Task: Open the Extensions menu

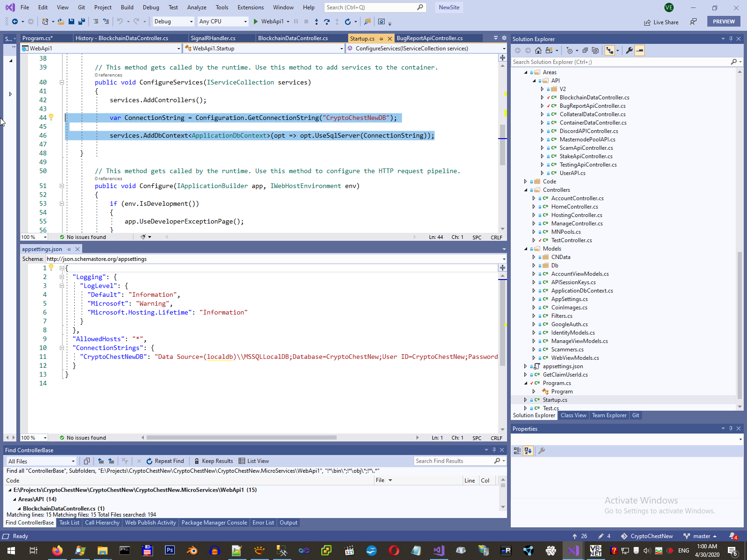Action: pos(250,7)
